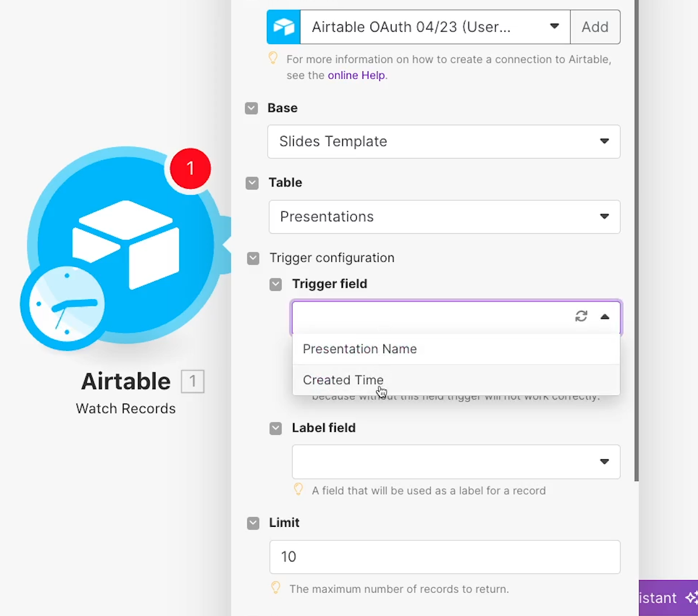Toggle the Trigger field checkbox

click(276, 284)
